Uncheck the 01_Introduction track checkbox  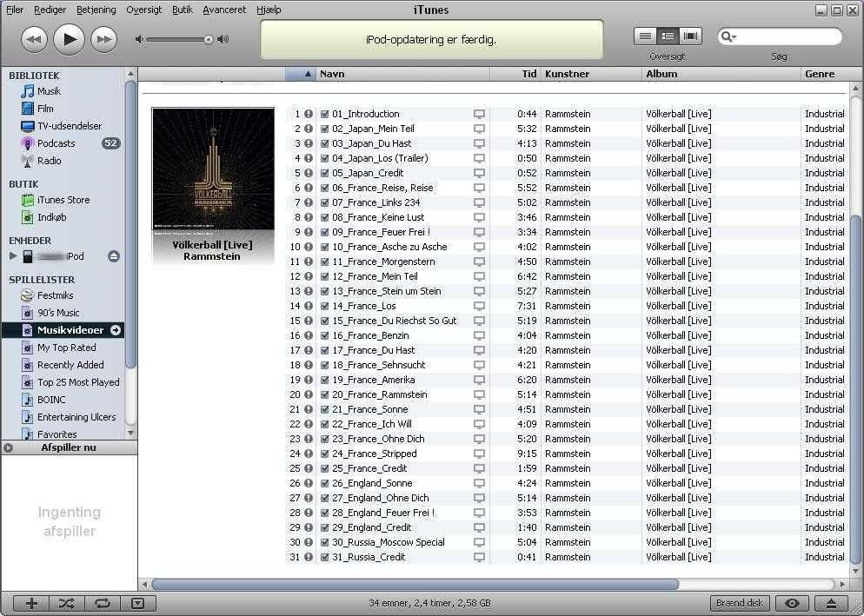tap(324, 114)
